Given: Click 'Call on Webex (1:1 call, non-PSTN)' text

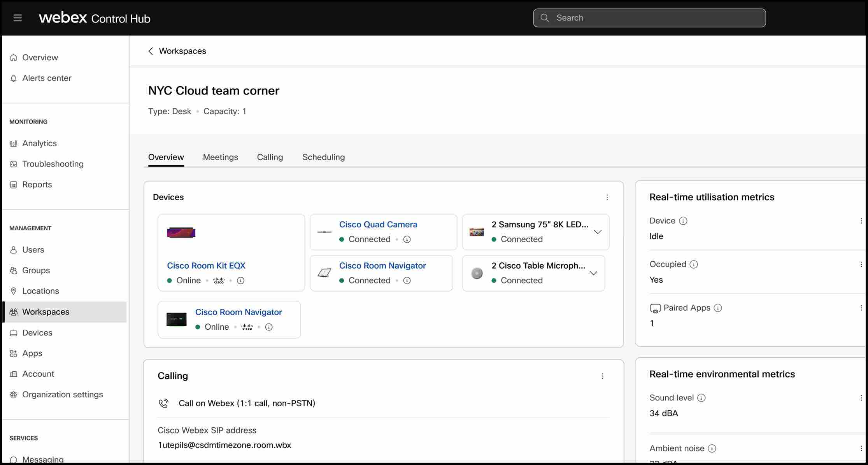Looking at the screenshot, I should [x=247, y=404].
